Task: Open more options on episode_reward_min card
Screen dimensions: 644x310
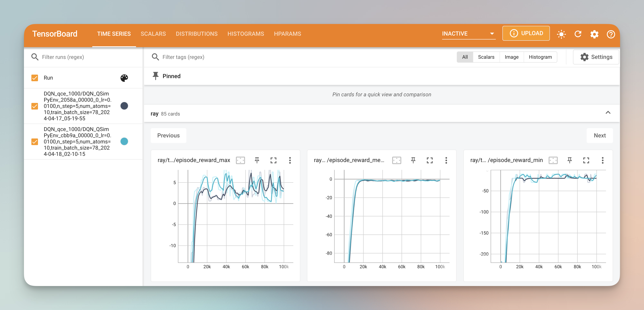Action: tap(603, 160)
